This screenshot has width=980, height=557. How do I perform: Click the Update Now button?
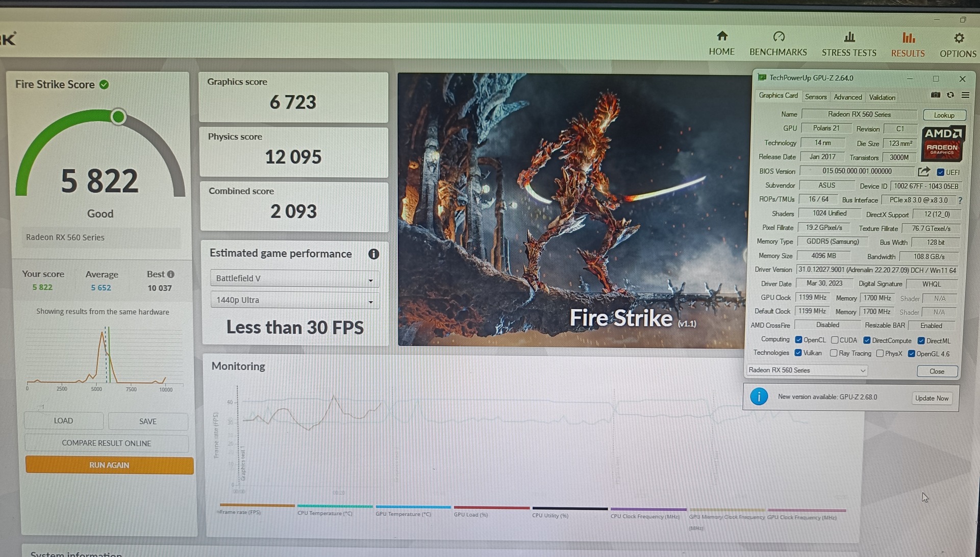click(932, 398)
